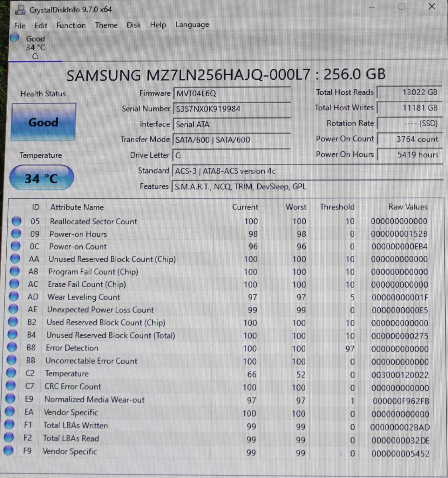Click status orb in C2 Temperature row
Screen dimensions: 448x478
point(12,373)
